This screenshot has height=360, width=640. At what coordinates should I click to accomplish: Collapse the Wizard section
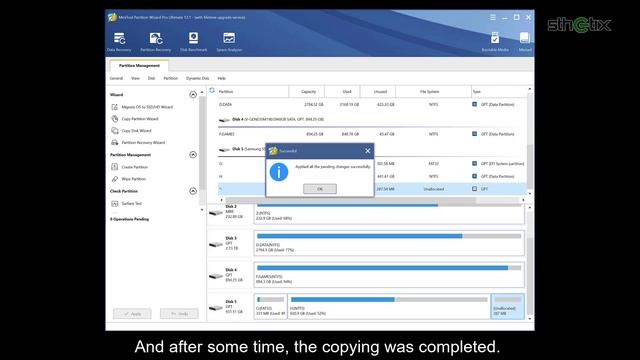tap(193, 95)
